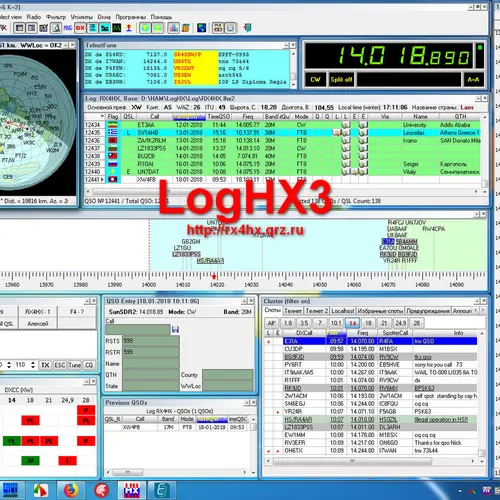Click the A=A VFO button
The height and width of the screenshot is (500, 500).
point(473,80)
